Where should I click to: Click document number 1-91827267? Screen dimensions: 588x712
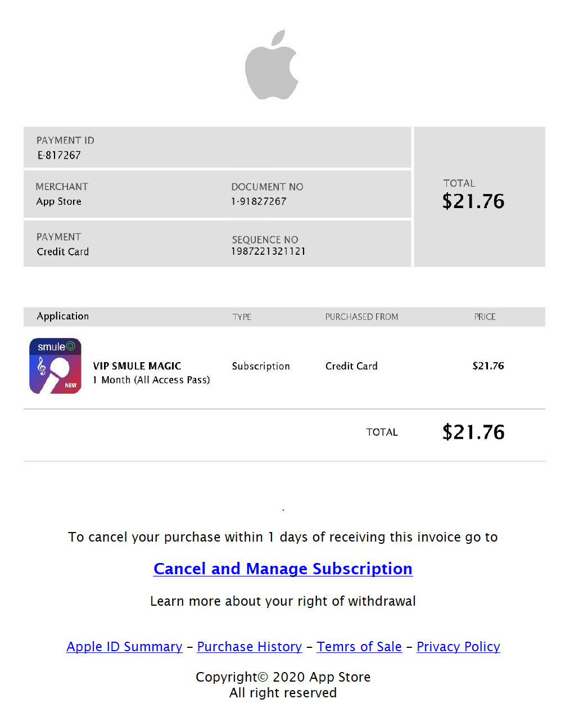point(259,201)
